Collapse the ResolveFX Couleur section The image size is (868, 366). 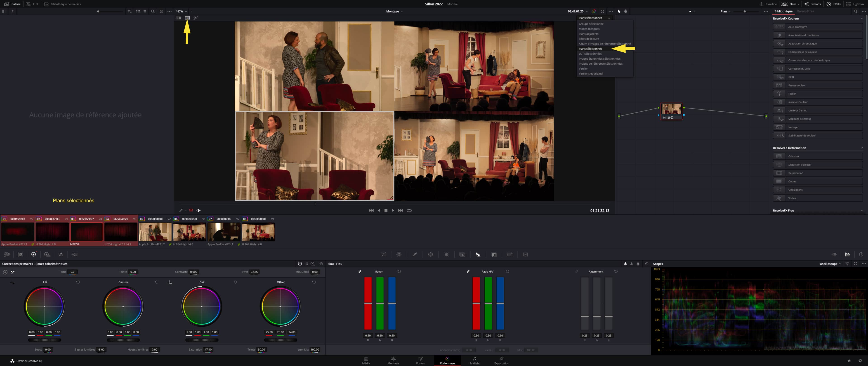click(x=862, y=19)
